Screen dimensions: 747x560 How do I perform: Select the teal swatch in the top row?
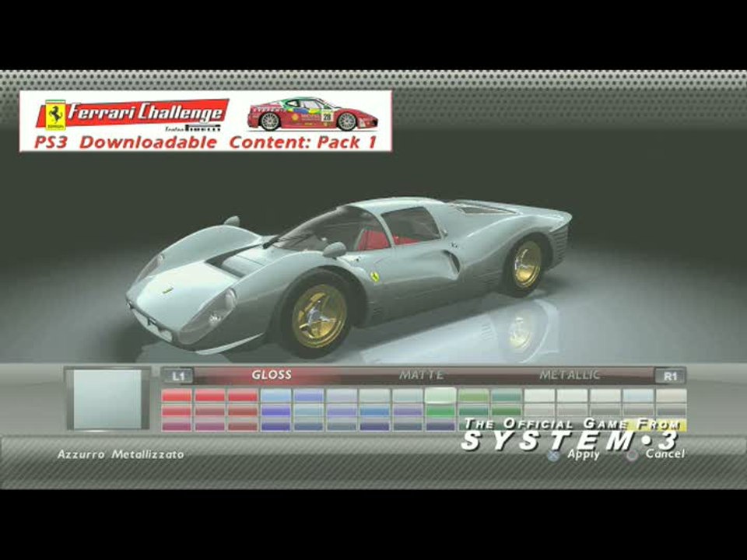point(507,396)
